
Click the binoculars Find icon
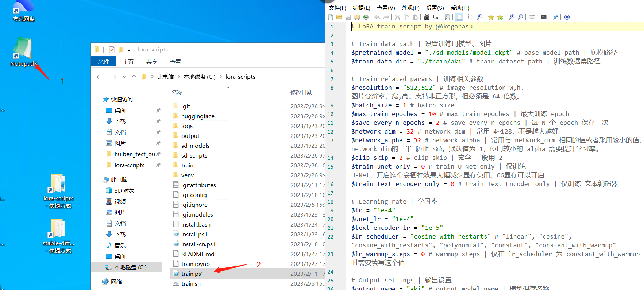(x=427, y=17)
